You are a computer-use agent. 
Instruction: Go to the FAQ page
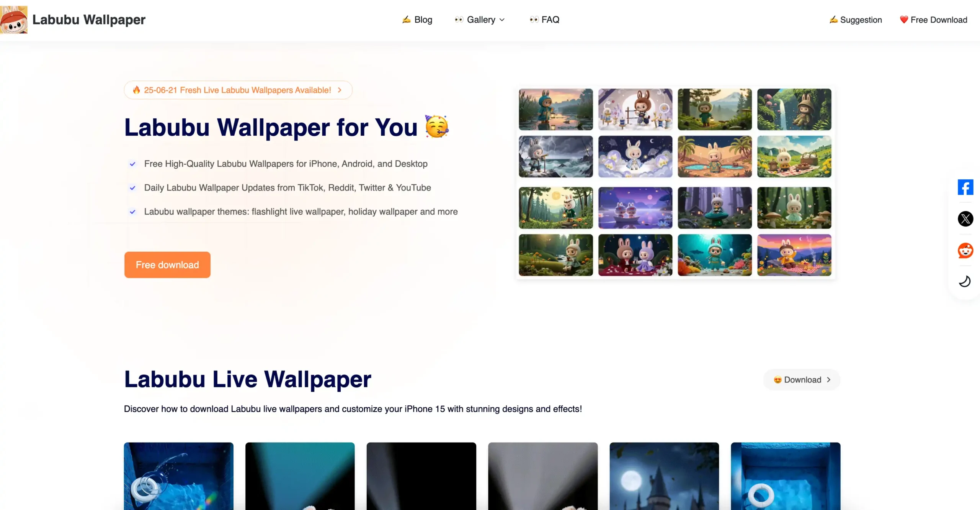[x=544, y=20]
